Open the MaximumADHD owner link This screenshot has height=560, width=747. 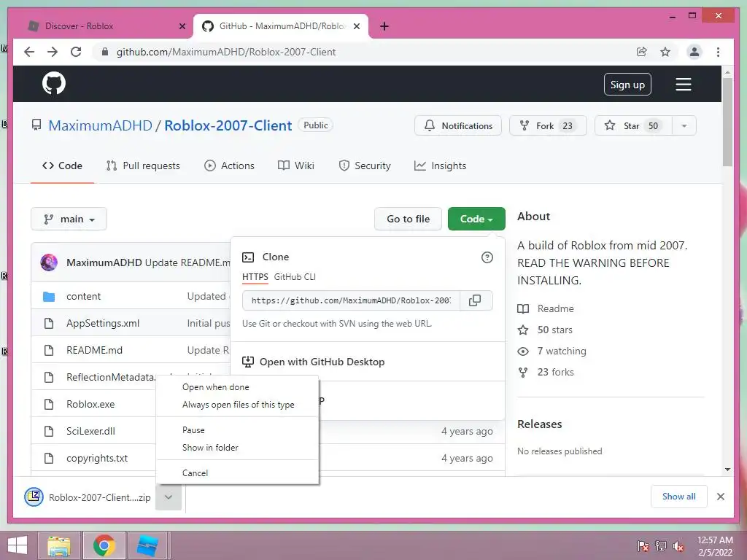pyautogui.click(x=100, y=125)
